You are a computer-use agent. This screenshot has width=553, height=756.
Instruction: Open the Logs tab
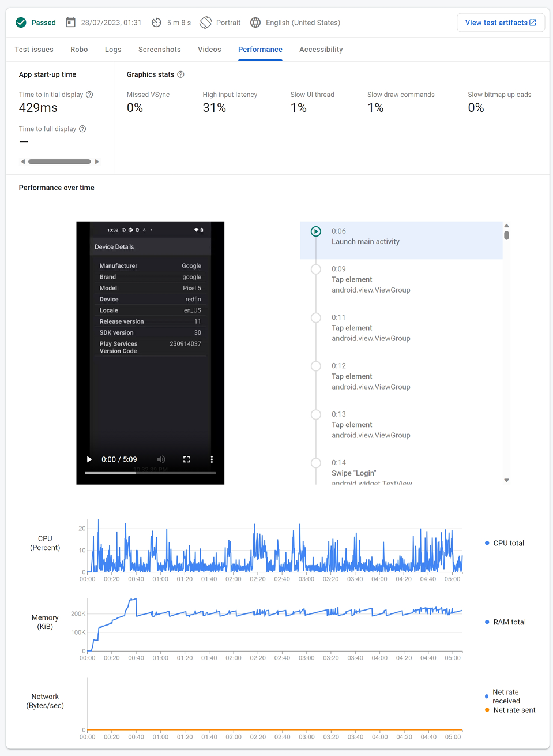(x=113, y=50)
